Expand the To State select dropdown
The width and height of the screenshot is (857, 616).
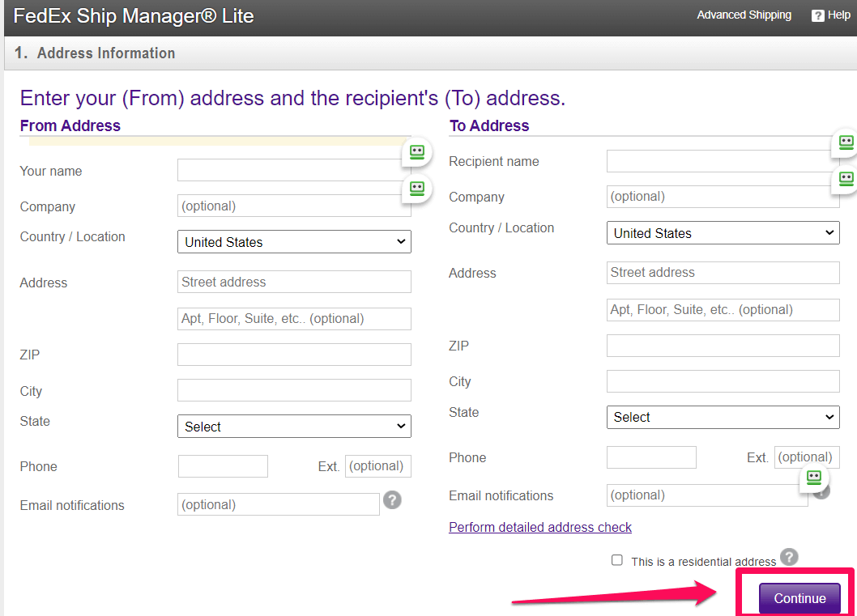(x=723, y=417)
